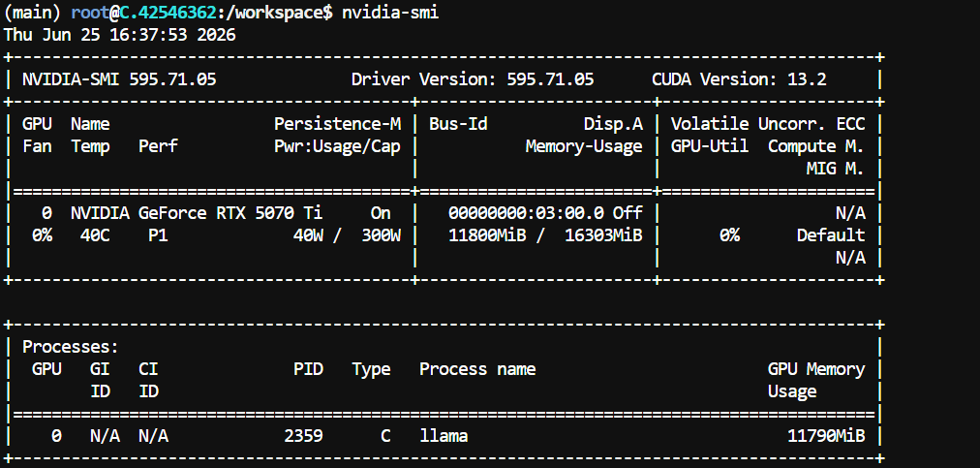
Task: Click the Volatile Uncorr. ECC header
Action: (768, 124)
